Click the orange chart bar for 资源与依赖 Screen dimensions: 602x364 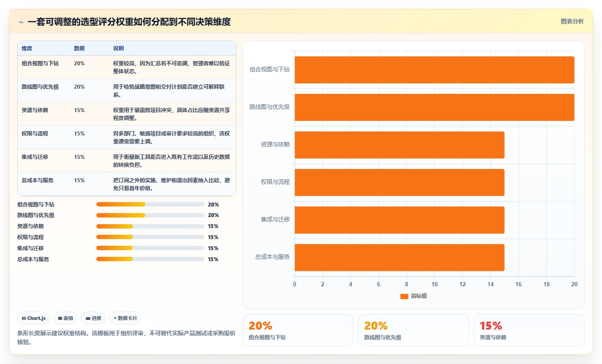[x=400, y=145]
